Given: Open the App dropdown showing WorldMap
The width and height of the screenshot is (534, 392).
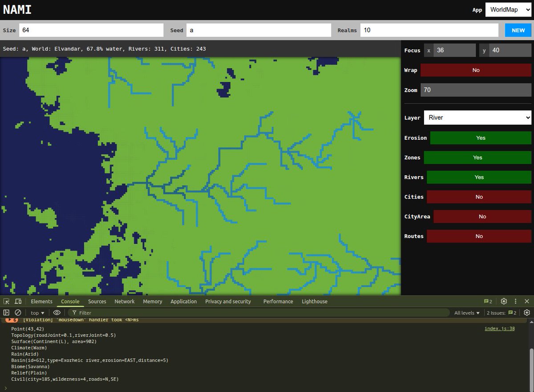Looking at the screenshot, I should coord(508,10).
